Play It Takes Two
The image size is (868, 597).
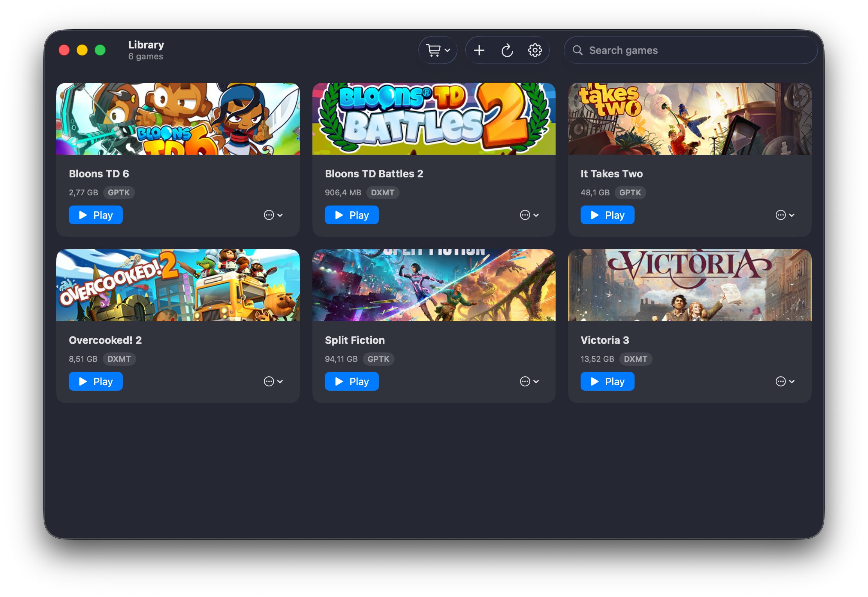coord(608,215)
